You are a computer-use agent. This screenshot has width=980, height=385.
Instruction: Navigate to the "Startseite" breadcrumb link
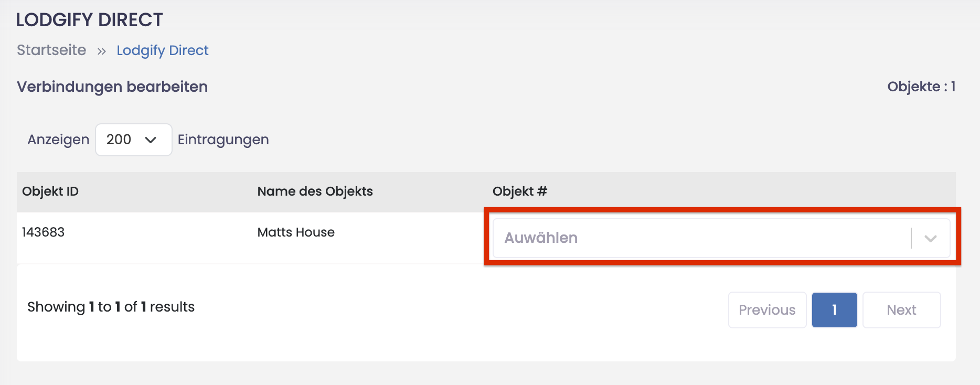coord(51,50)
